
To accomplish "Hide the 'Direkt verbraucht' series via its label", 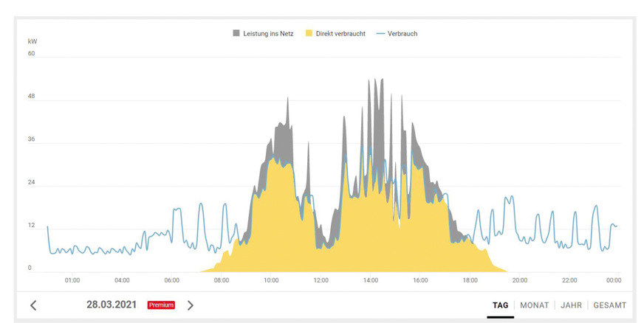I will pyautogui.click(x=340, y=33).
